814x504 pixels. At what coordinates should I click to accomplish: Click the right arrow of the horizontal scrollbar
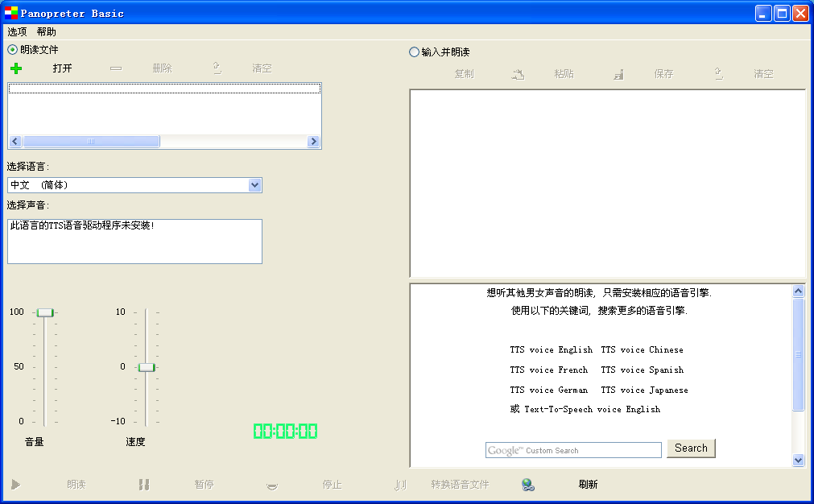(x=314, y=141)
